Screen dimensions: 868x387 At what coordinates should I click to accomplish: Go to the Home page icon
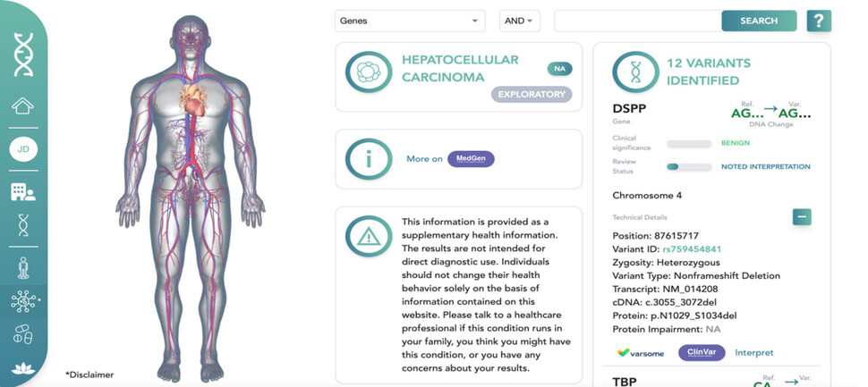23,106
